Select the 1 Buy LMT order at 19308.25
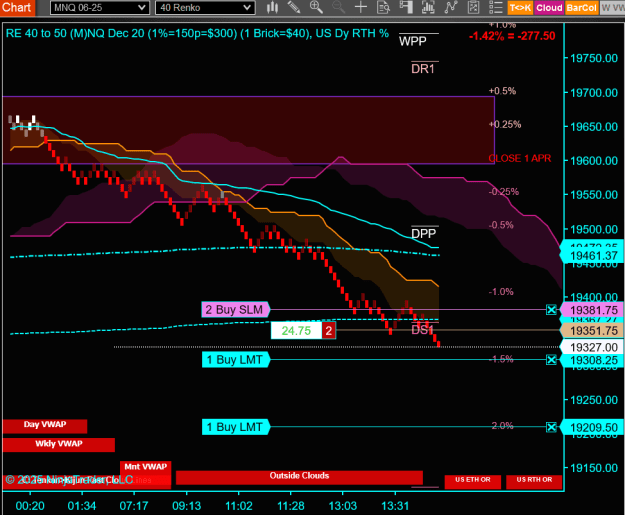 click(236, 360)
